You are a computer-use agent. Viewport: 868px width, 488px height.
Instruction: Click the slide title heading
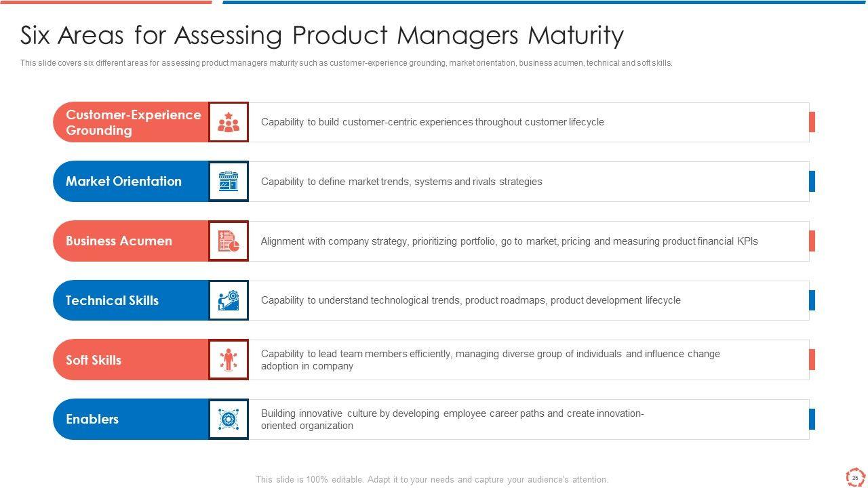(321, 35)
